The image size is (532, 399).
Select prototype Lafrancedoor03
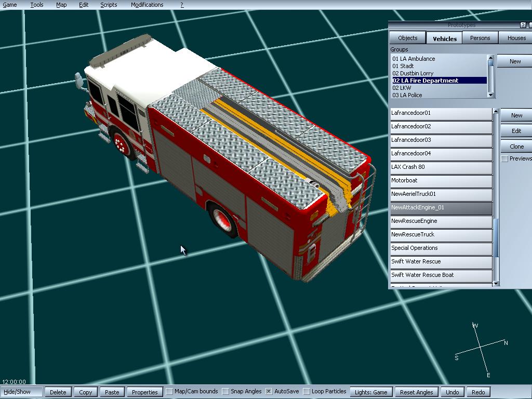pyautogui.click(x=441, y=141)
